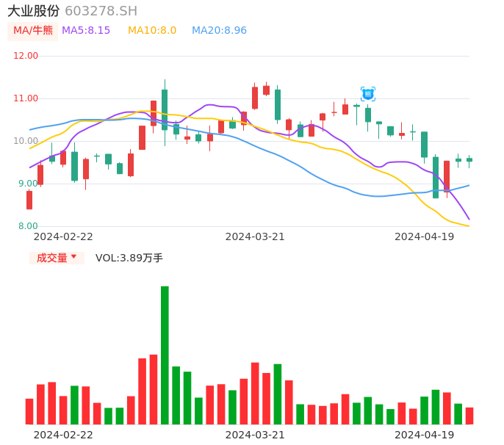
Task: Click the 2024-04-19 date label under the price chart
Action: [x=424, y=236]
